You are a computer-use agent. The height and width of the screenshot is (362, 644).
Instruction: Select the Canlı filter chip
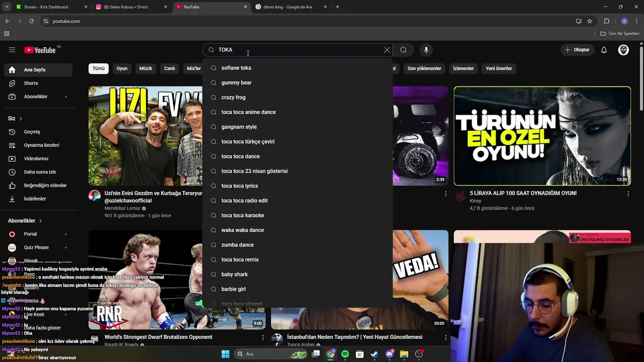[x=170, y=68]
